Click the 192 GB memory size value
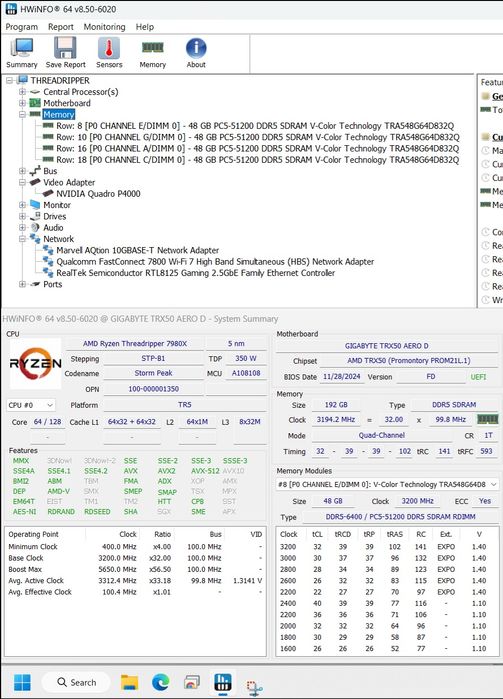 336,405
